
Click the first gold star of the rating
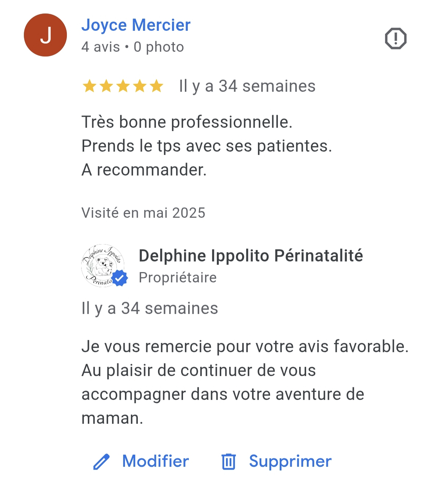[x=89, y=86]
